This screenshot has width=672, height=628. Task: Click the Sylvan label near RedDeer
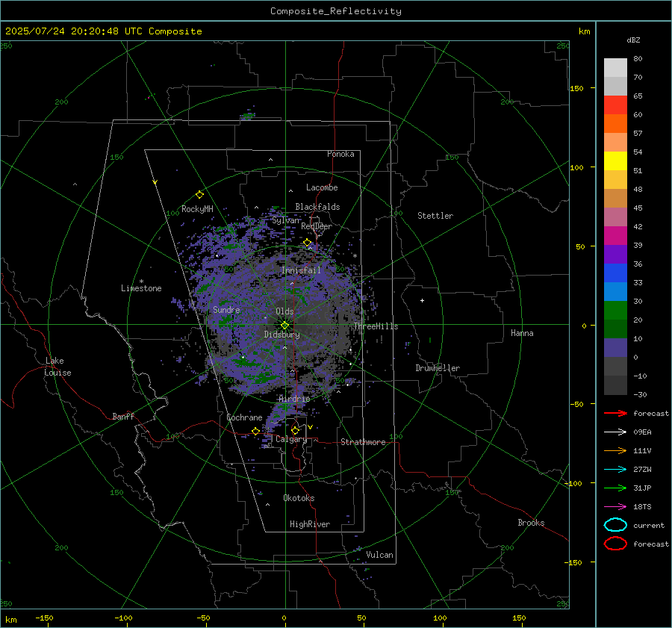click(286, 220)
